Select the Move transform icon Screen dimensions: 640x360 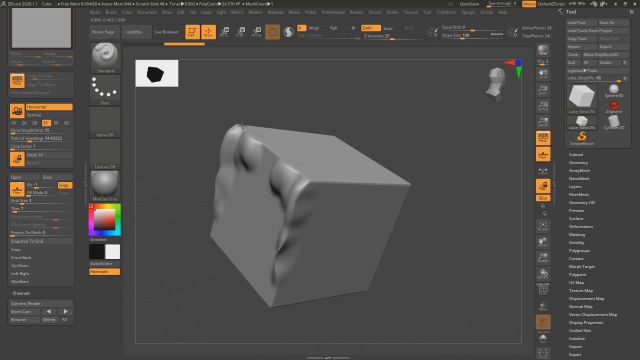tap(224, 32)
